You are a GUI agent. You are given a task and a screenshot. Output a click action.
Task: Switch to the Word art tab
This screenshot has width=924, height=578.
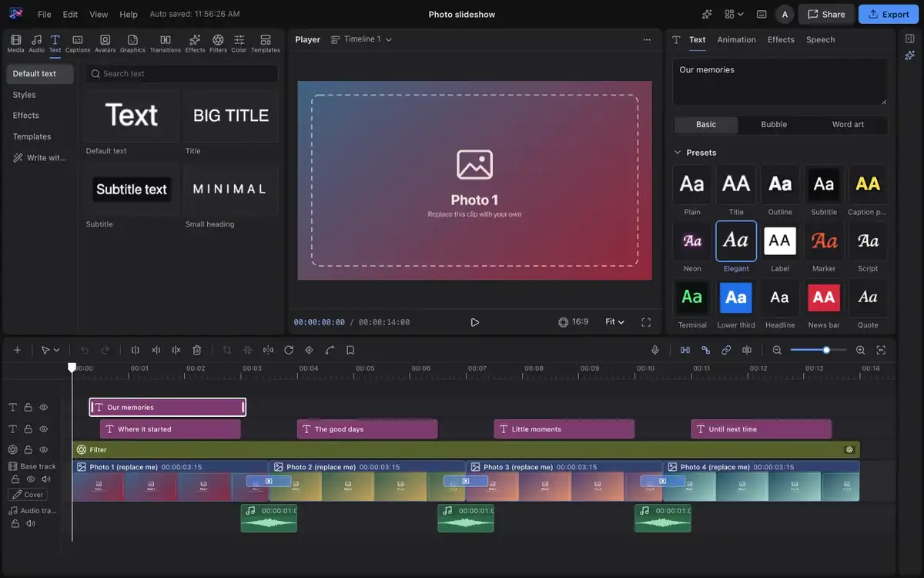[x=848, y=124]
